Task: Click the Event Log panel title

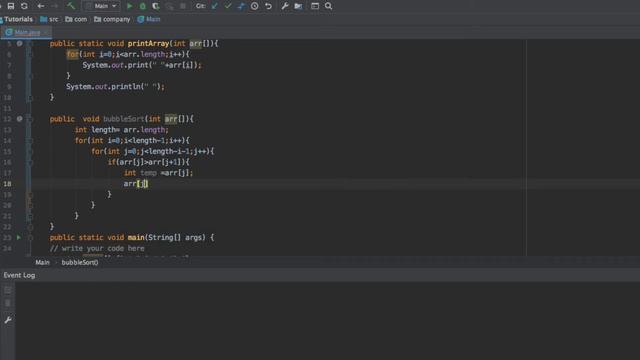Action: [19, 276]
